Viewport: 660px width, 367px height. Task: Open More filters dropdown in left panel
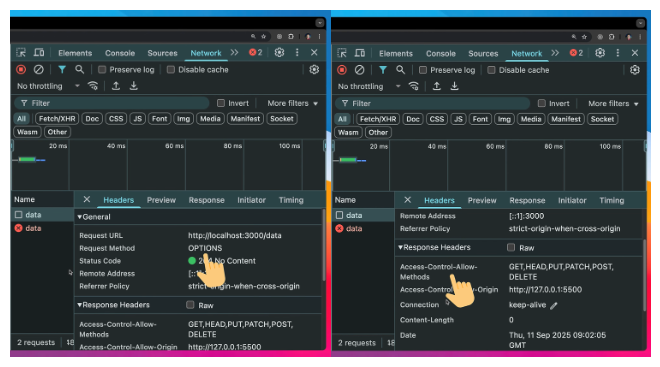click(x=293, y=103)
